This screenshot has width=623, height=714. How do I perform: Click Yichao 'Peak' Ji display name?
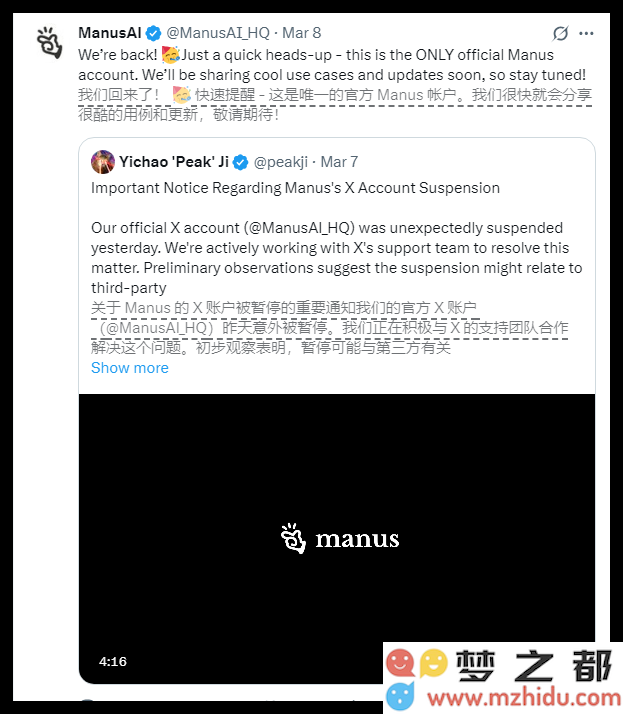click(174, 162)
